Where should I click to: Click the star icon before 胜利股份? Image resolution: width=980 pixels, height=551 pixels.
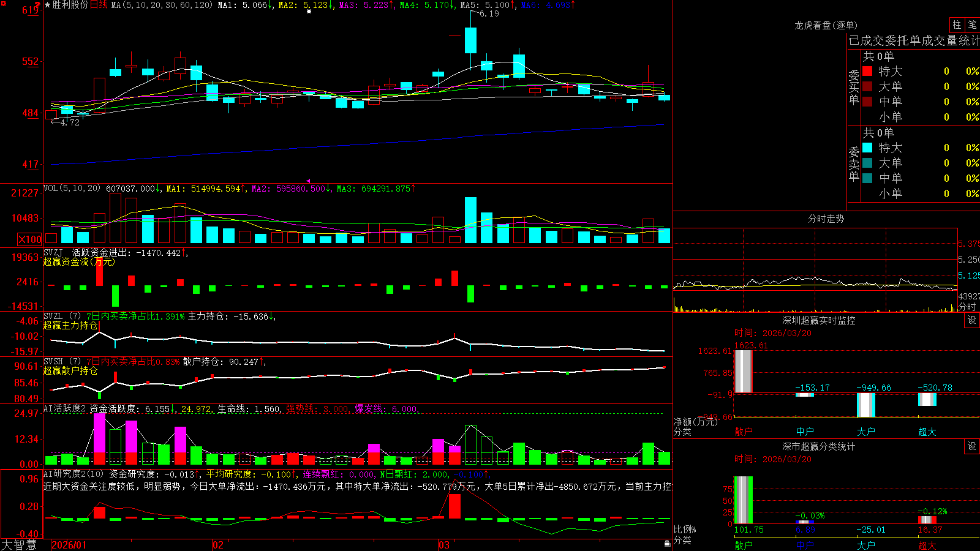[x=47, y=5]
